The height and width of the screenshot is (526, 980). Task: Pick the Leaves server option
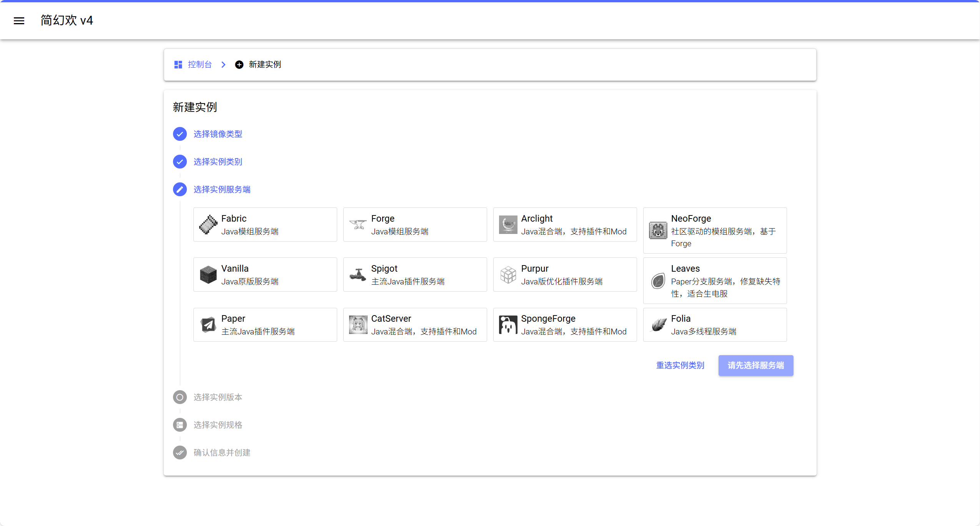click(715, 281)
